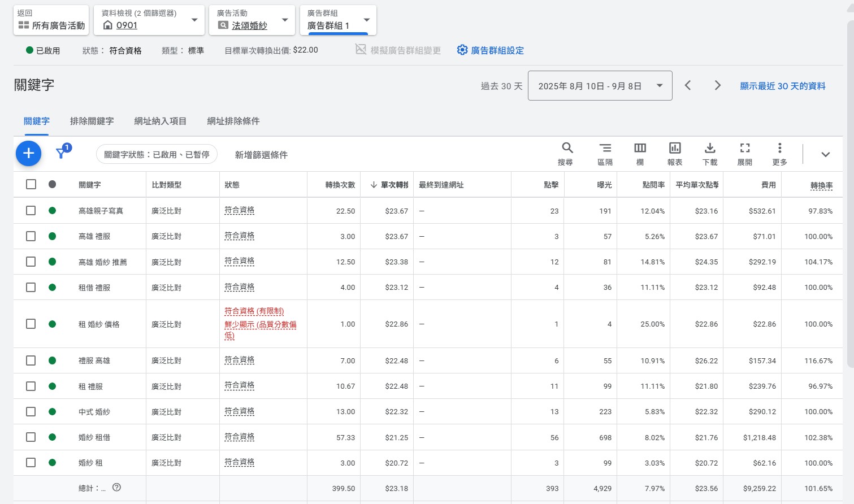Image resolution: width=854 pixels, height=504 pixels.
Task: Collapse the chart using the chevron arrow
Action: 825,154
